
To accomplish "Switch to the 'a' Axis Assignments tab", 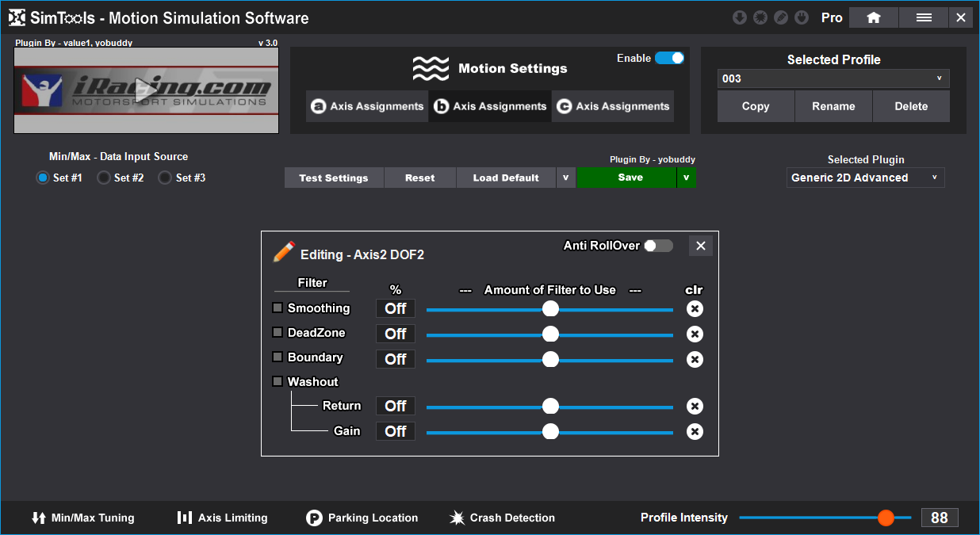I will (x=368, y=106).
